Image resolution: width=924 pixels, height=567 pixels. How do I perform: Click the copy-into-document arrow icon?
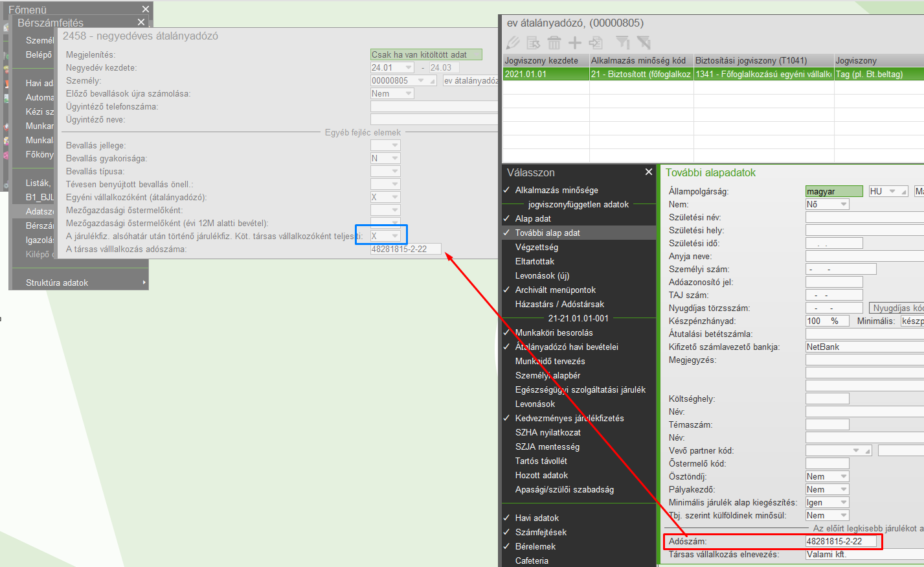(x=596, y=43)
